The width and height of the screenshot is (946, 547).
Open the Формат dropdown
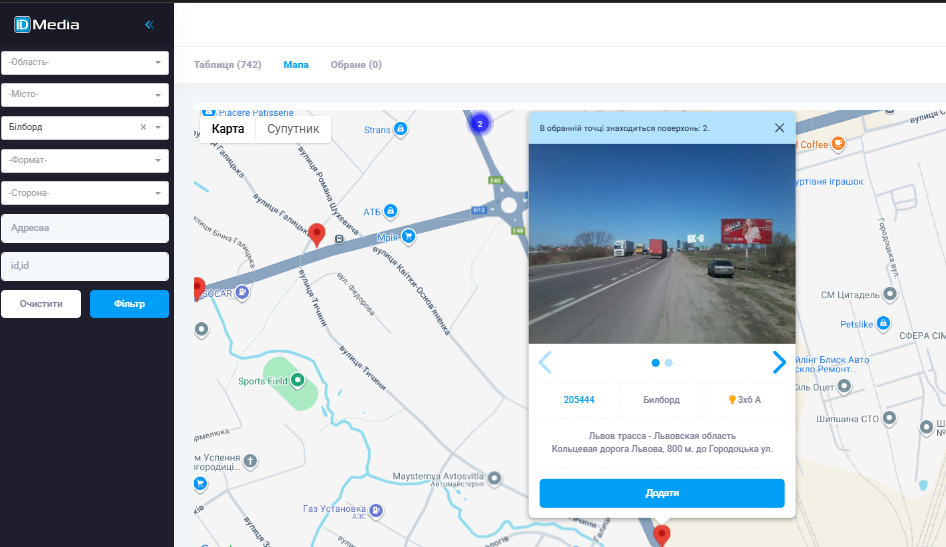tap(85, 160)
